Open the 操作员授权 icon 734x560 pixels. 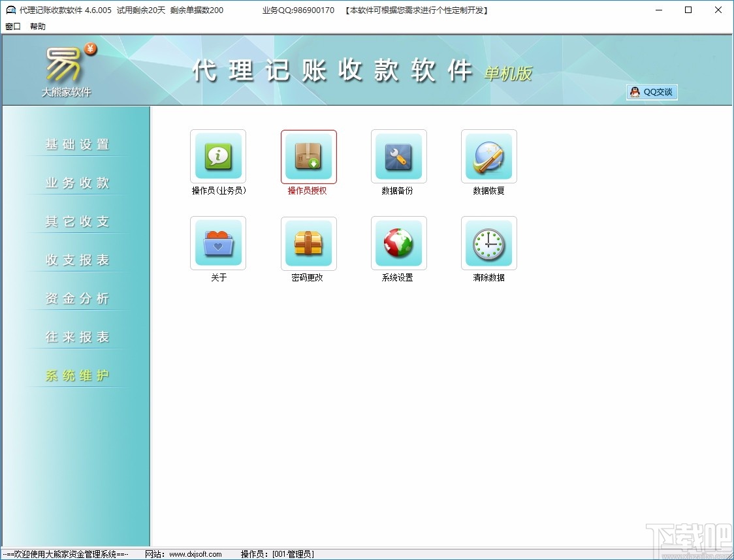[x=308, y=156]
